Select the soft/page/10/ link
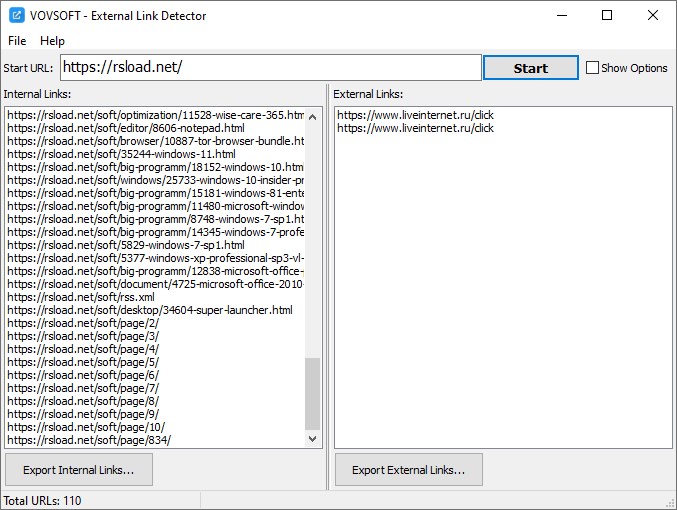 pos(86,427)
